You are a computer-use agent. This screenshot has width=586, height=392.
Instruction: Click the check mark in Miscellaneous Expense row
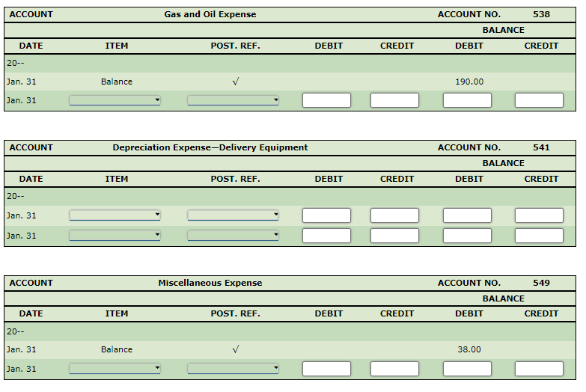(236, 349)
